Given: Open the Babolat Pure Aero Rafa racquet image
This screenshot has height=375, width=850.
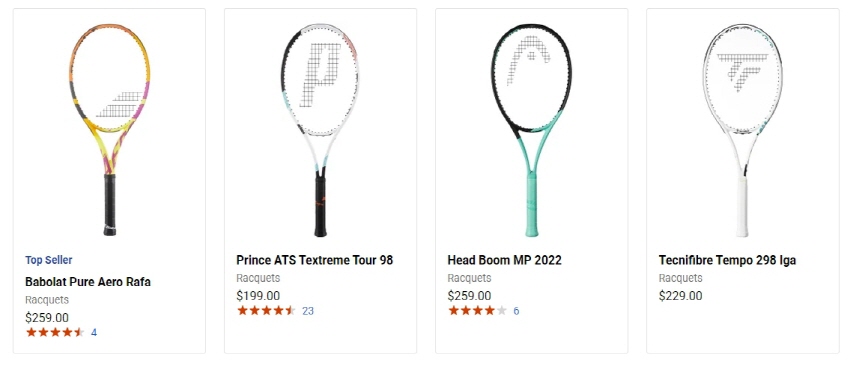Looking at the screenshot, I should click(x=110, y=130).
